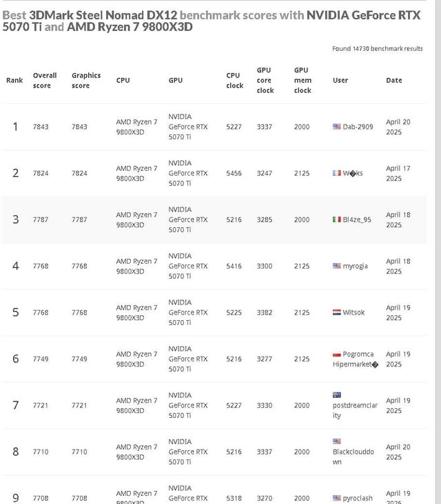Click the vertical scrollbar on right edge

(438, 252)
